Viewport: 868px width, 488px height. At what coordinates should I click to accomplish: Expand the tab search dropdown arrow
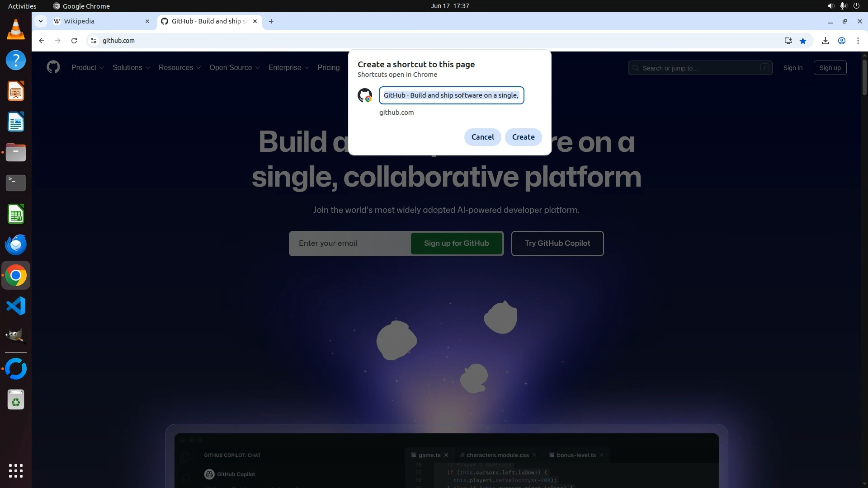(x=41, y=21)
